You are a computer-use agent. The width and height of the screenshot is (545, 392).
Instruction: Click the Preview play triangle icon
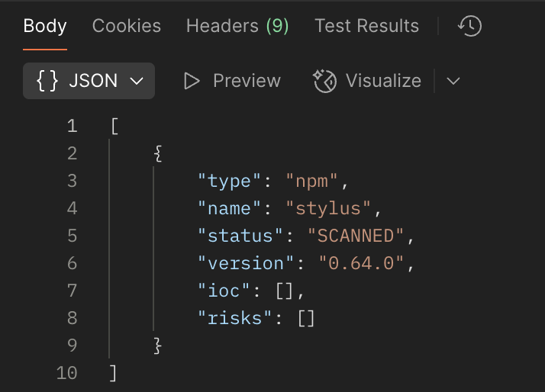(x=192, y=81)
